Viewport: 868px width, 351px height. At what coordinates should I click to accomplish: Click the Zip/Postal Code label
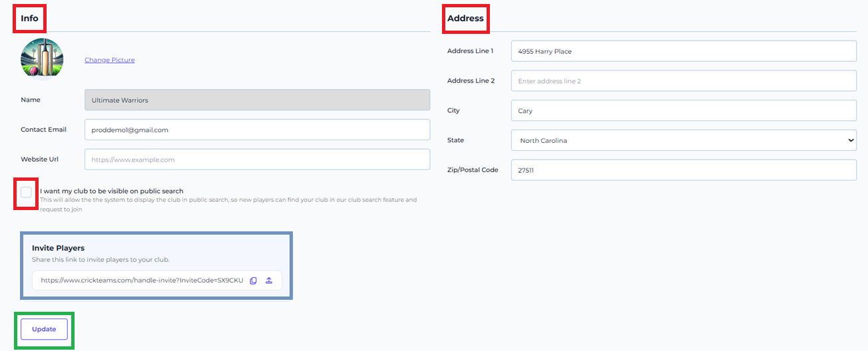(473, 170)
